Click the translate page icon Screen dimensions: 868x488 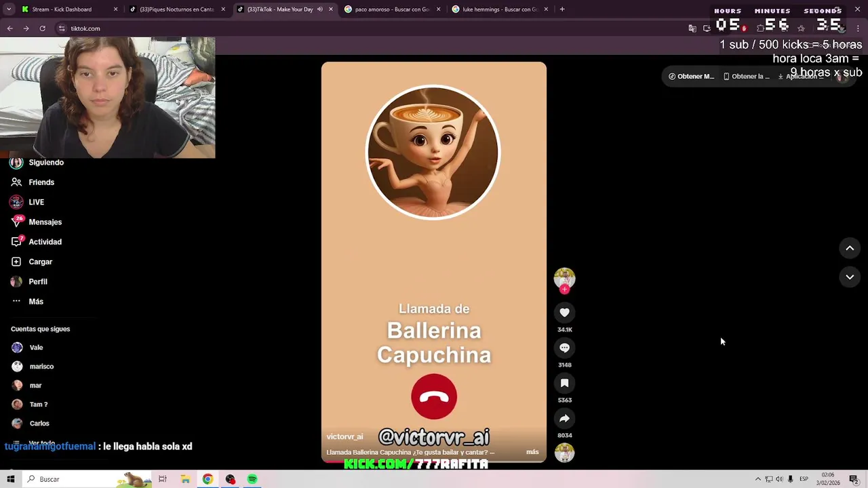point(692,28)
